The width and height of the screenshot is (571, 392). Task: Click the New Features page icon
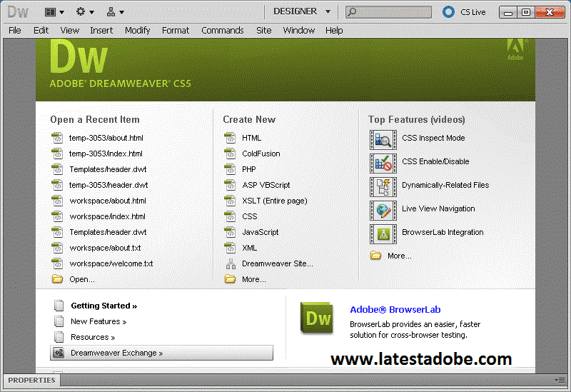[x=59, y=321]
